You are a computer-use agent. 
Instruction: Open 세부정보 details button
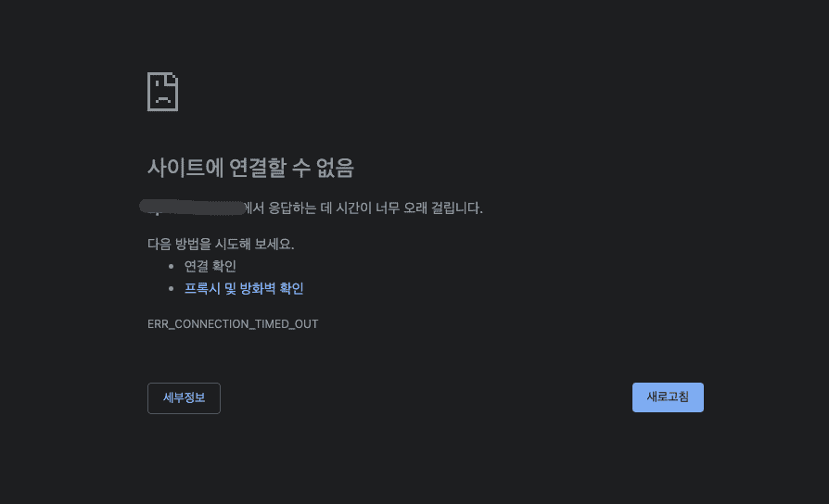tap(184, 398)
